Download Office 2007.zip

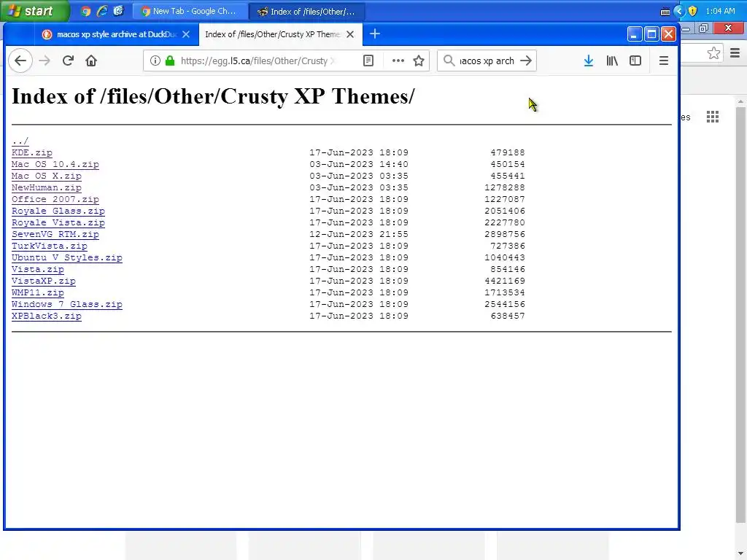(55, 199)
